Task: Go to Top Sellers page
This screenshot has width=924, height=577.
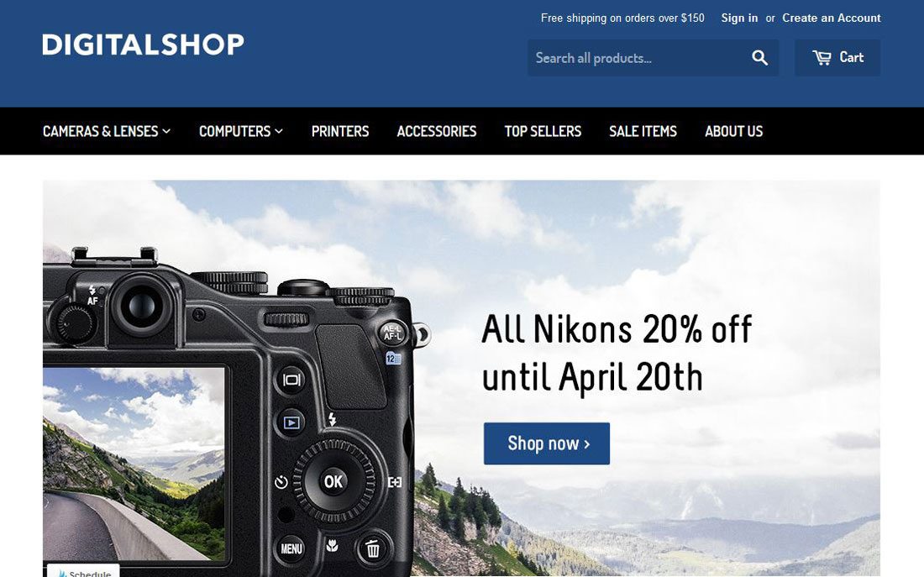Action: coord(543,131)
